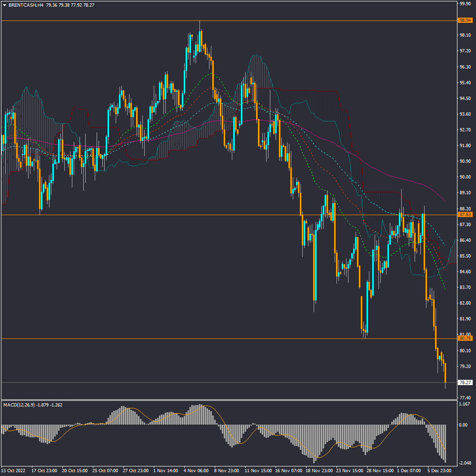Image resolution: width=476 pixels, height=476 pixels.
Task: Click the orange 80.78 price level tag
Action: click(465, 338)
